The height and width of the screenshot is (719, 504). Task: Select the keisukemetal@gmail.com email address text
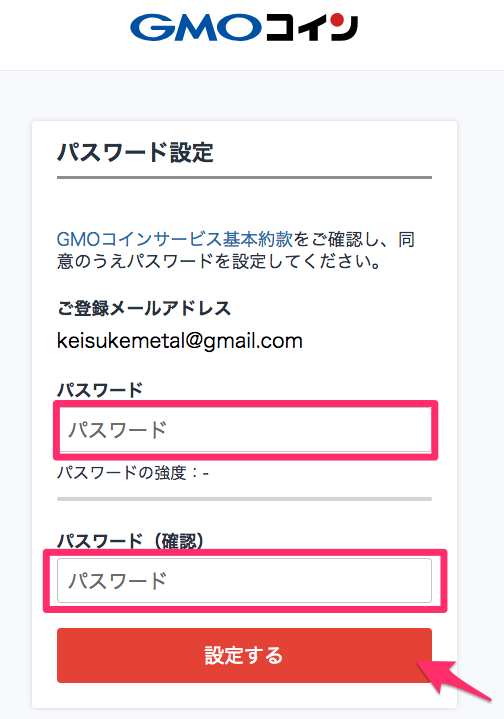coord(180,341)
